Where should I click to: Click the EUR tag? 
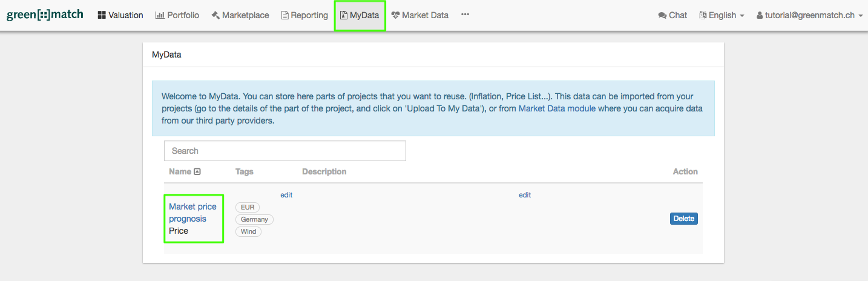pos(248,207)
